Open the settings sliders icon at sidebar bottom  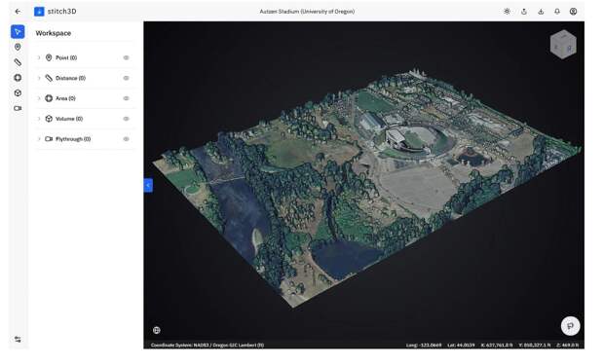point(18,340)
